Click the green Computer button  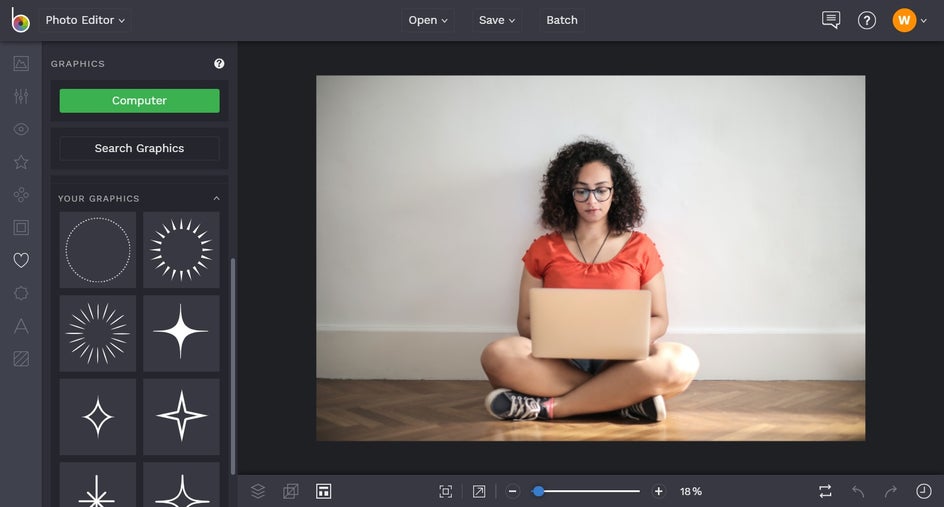140,101
